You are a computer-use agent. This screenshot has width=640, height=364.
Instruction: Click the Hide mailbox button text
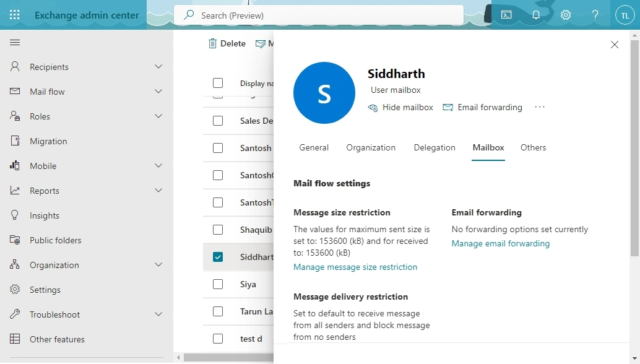tap(407, 107)
